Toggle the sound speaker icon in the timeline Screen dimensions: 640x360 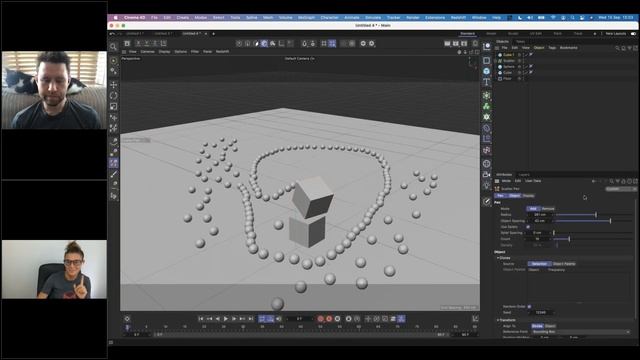pos(279,319)
